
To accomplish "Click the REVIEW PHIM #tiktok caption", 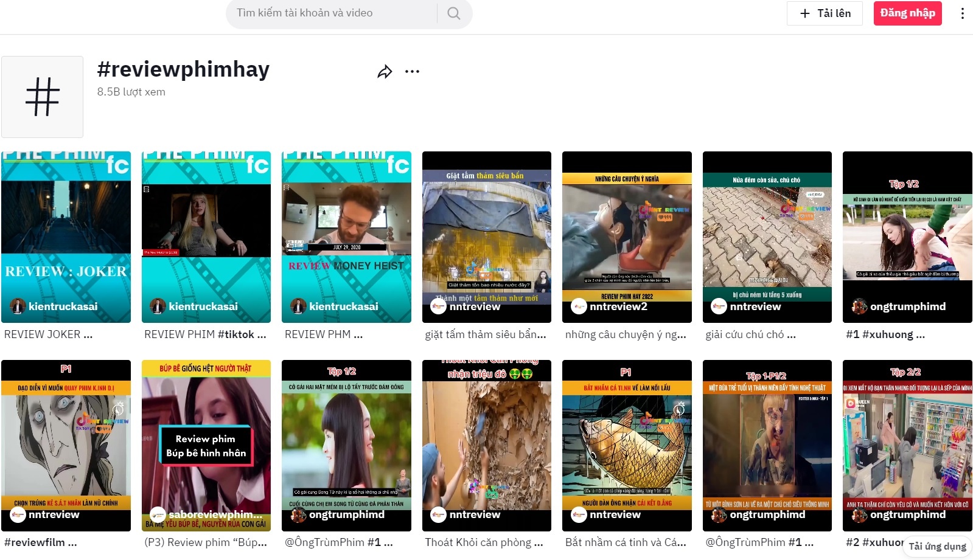I will coord(205,334).
